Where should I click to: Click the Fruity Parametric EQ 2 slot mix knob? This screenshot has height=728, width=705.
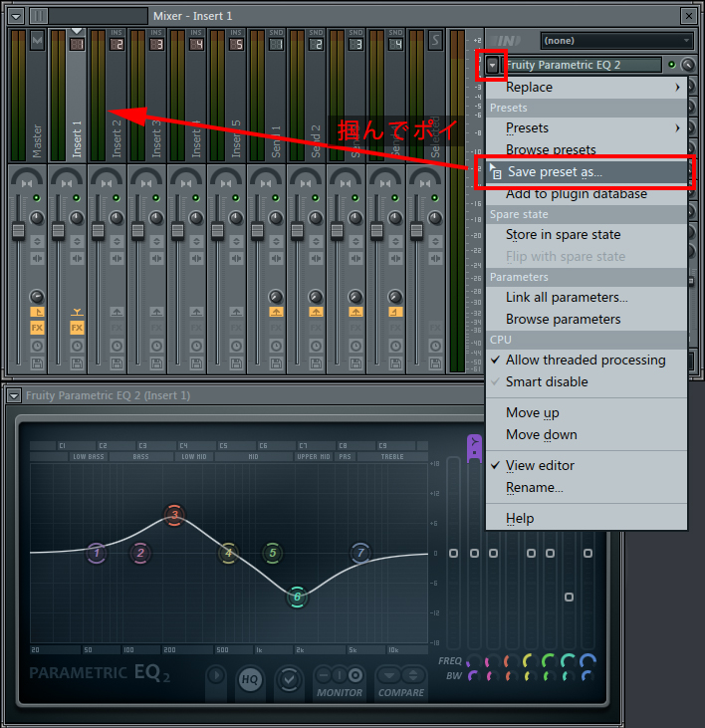coord(687,65)
